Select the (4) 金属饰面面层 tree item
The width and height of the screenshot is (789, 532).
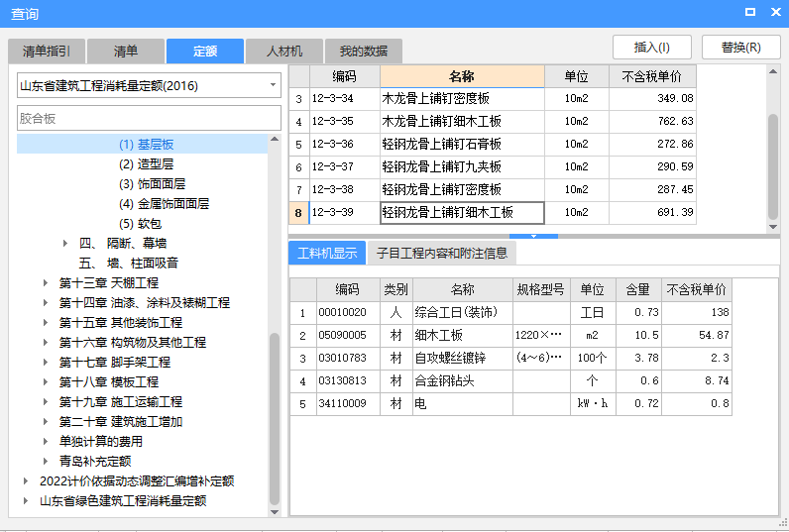tap(164, 204)
